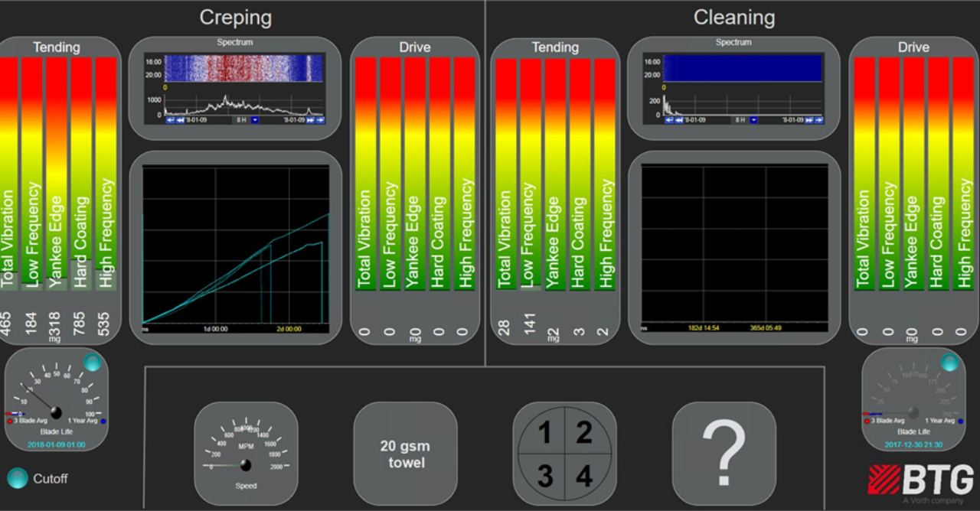
Task: Step back one in Cleaning Spectrum
Action: 678,120
